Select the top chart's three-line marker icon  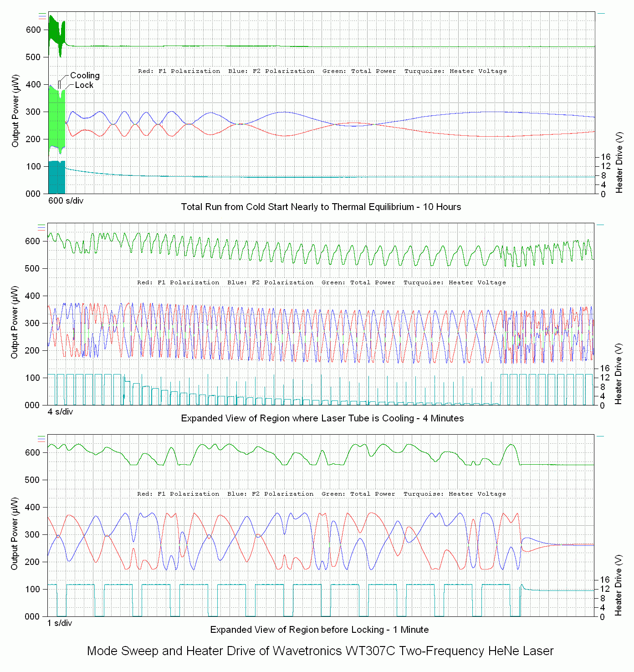point(42,16)
